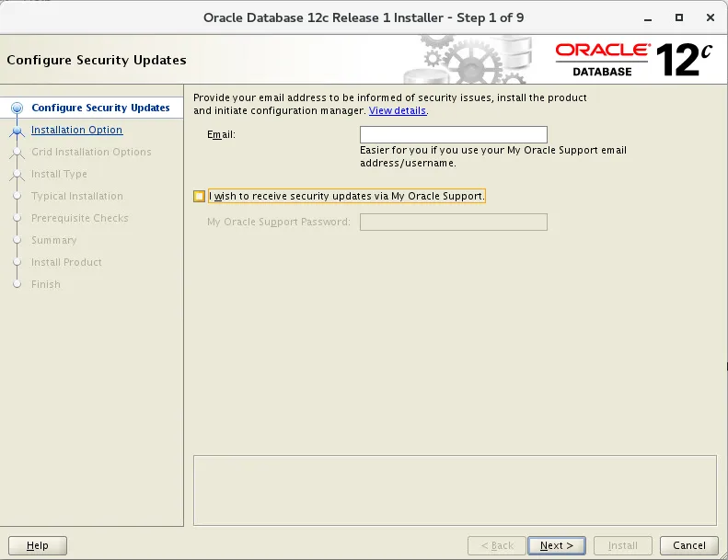Viewport: 728px width, 560px height.
Task: Click the Typical Installation step label
Action: pyautogui.click(x=77, y=196)
